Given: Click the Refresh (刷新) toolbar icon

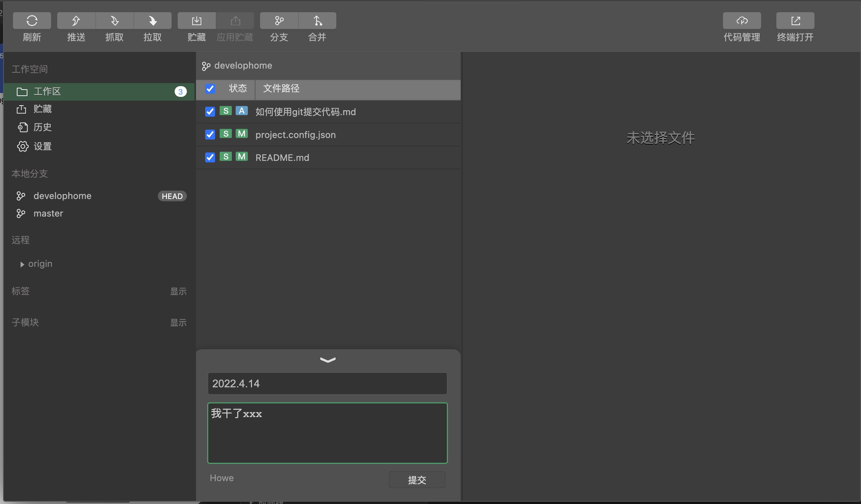Looking at the screenshot, I should click(32, 21).
